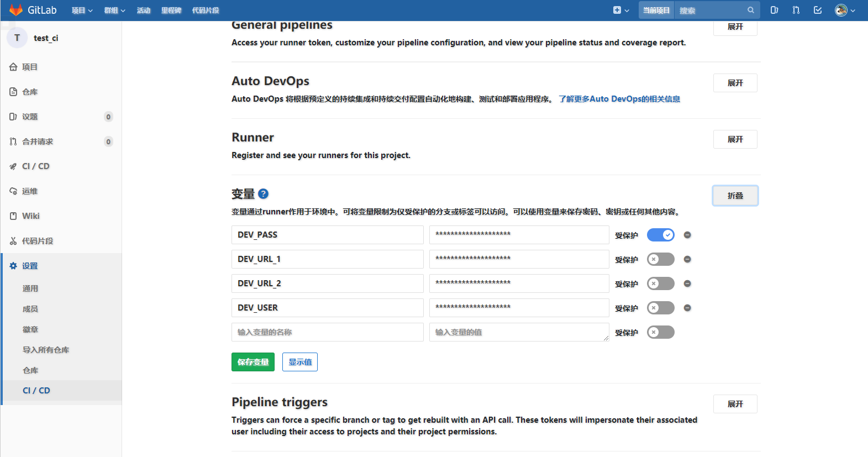
Task: Remove the DEV_PASS variable row
Action: click(x=687, y=235)
